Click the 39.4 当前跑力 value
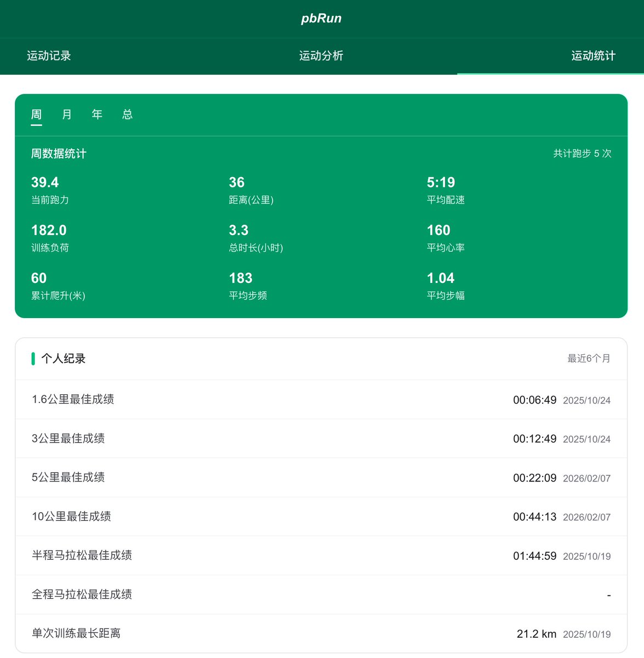The width and height of the screenshot is (644, 658). pos(45,183)
